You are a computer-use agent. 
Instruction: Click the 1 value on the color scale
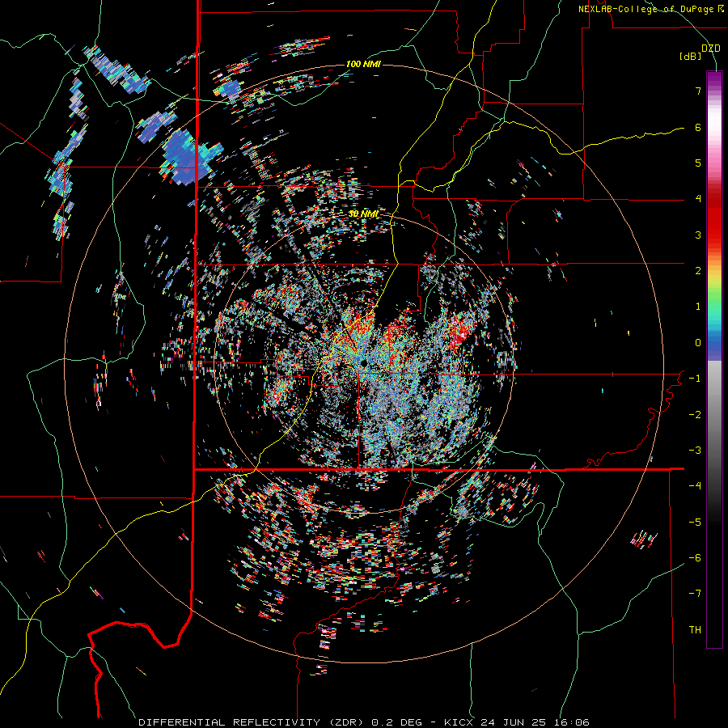(x=698, y=307)
